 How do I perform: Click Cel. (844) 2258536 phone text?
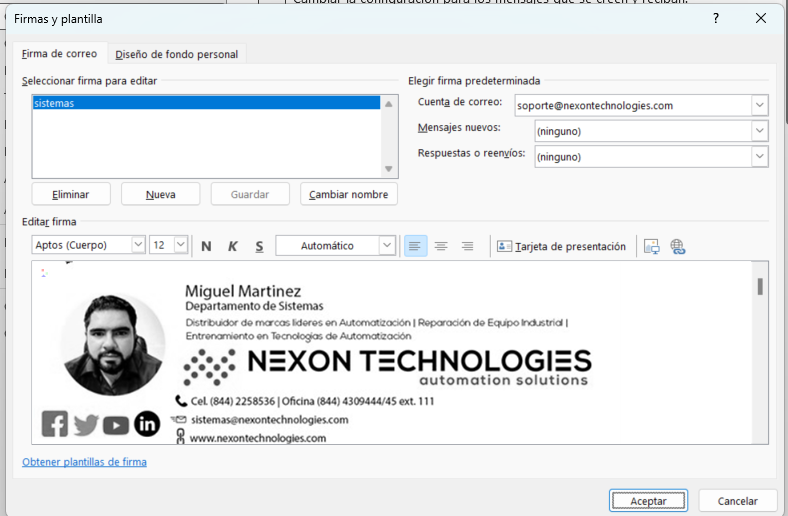tap(233, 401)
